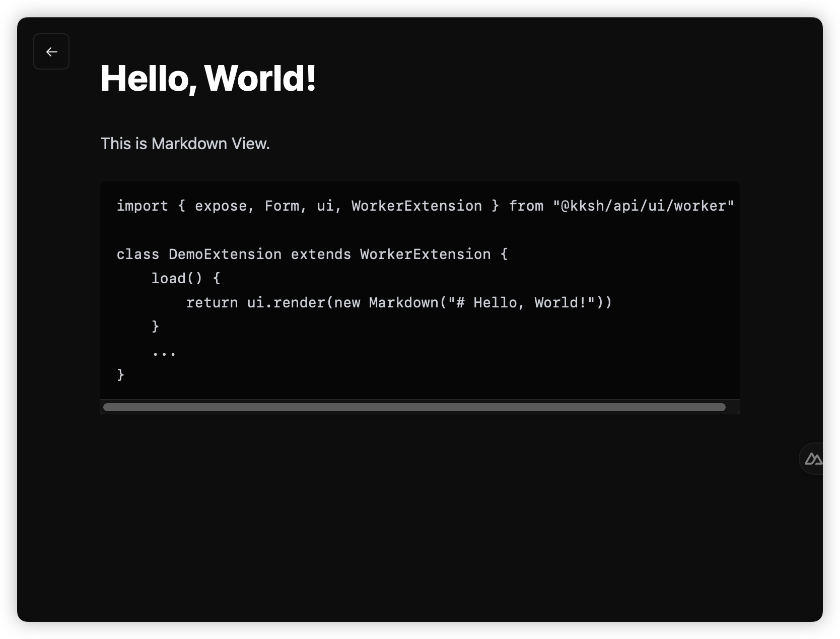Click the "Hello, World!" page heading
Screen dimensions: 840x639
[x=208, y=79]
